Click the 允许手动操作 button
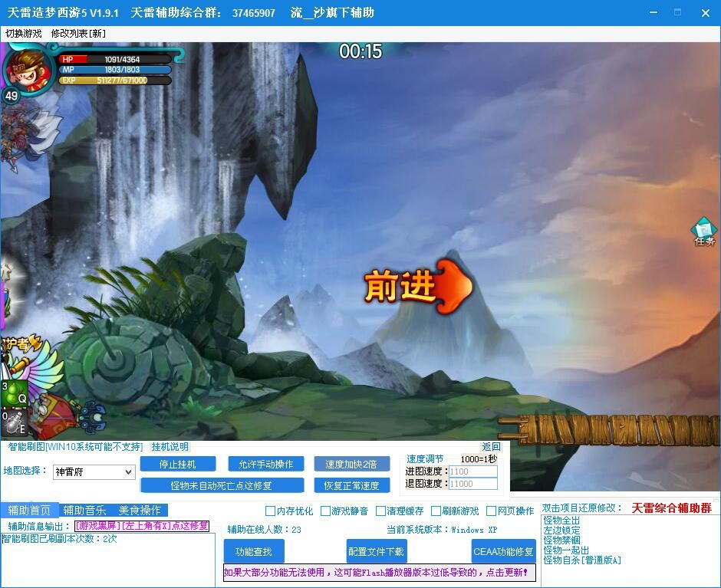 pos(266,465)
